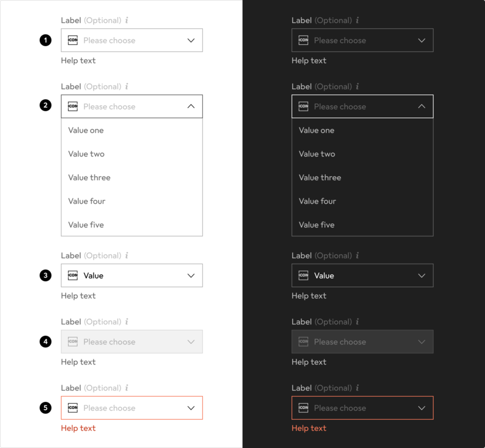Collapse the dark-theme open dropdown using up chevron

point(421,106)
